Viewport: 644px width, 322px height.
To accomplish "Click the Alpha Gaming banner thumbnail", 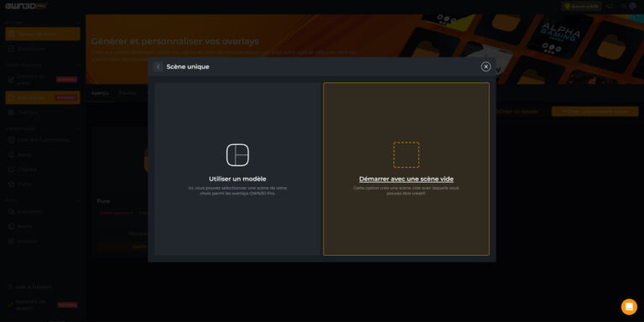I will tap(559, 37).
